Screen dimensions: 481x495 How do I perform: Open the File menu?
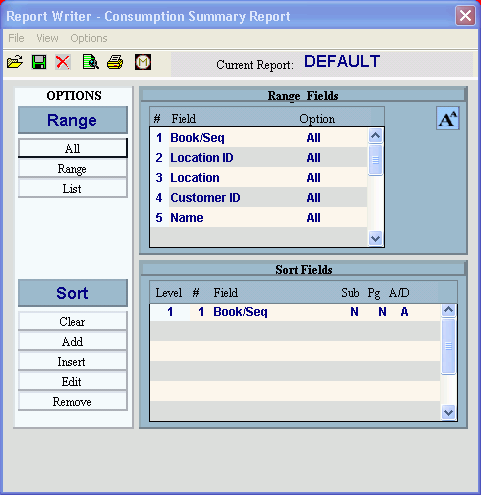(x=16, y=38)
